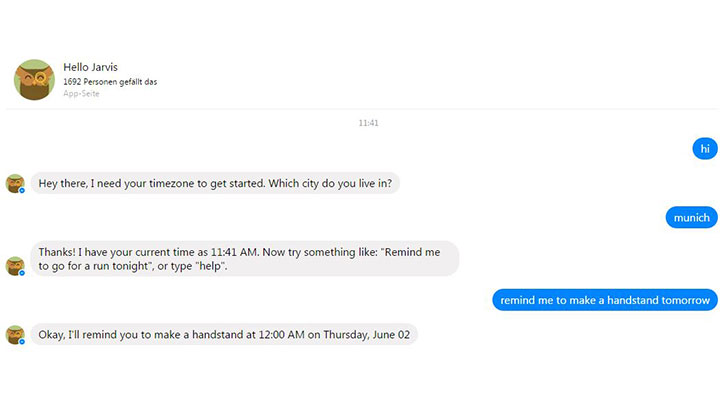This screenshot has height=405, width=720.
Task: Click the "Which city do you live in?" message
Action: click(215, 183)
